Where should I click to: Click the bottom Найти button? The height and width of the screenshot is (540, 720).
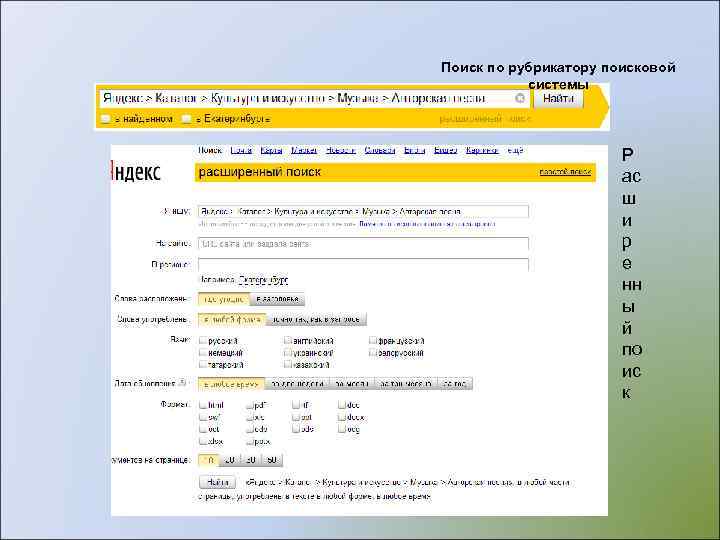tap(218, 482)
